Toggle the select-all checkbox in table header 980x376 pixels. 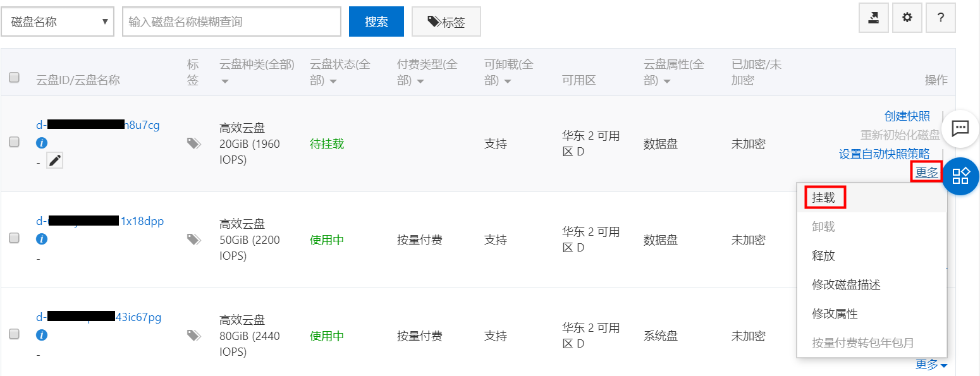coord(14,78)
